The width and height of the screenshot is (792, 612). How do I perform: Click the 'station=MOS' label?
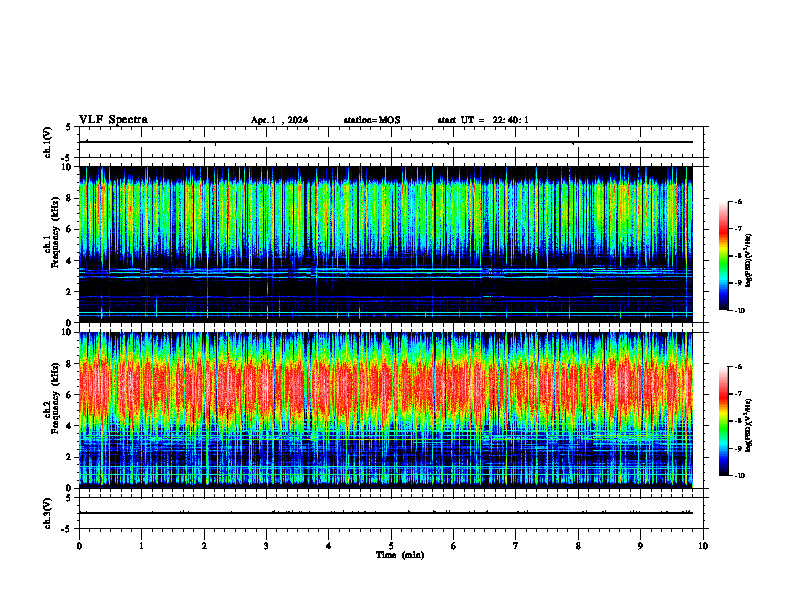(x=372, y=120)
